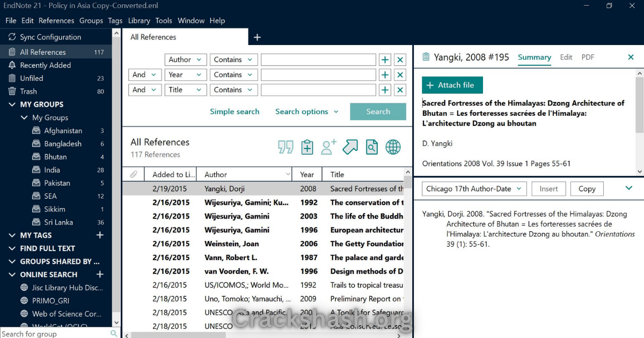
Task: Collapse the My Groups subfolder
Action: pyautogui.click(x=24, y=117)
